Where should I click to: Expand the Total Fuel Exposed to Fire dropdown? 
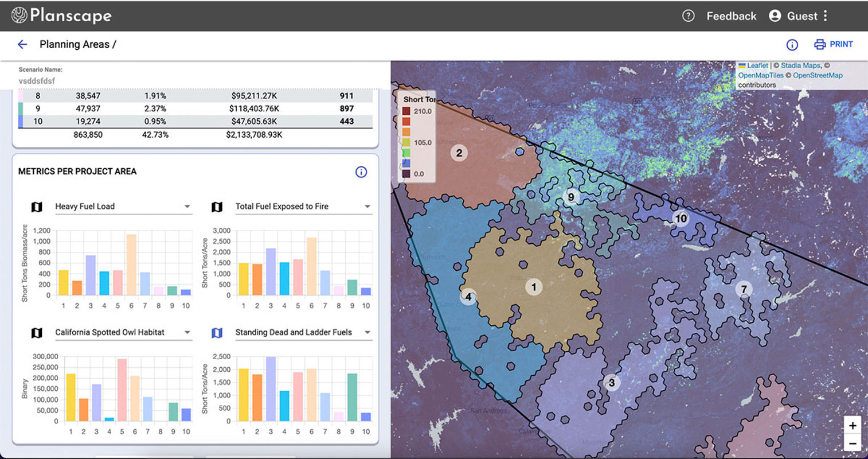coord(367,207)
